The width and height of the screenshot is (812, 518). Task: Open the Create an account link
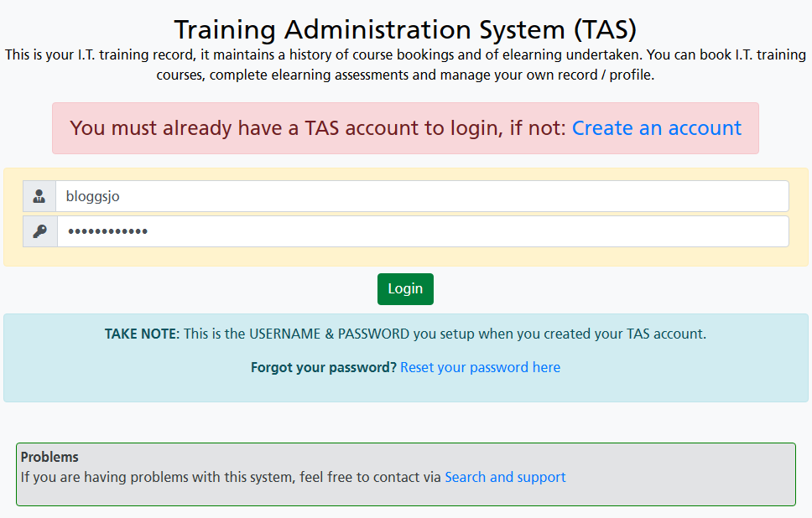pos(656,127)
